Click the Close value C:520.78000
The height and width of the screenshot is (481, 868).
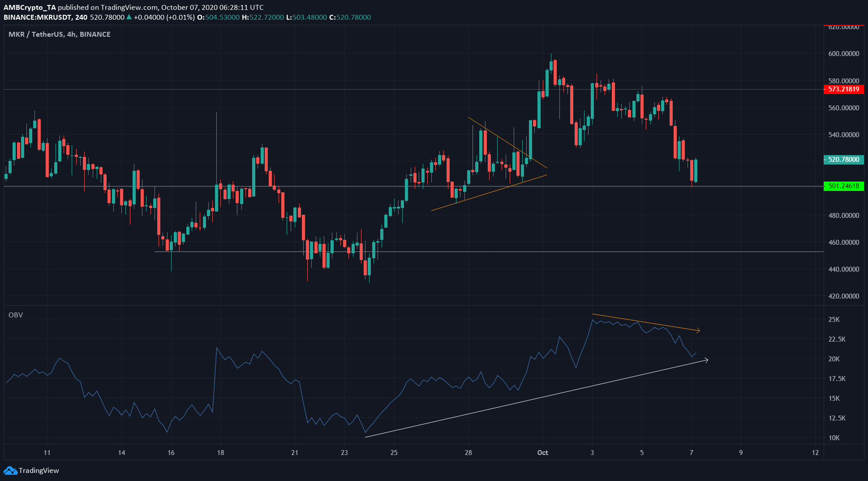click(350, 17)
